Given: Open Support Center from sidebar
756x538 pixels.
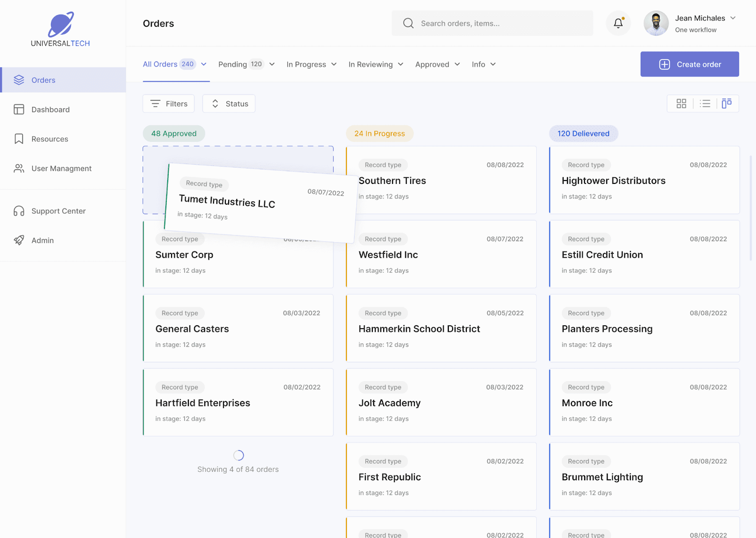Looking at the screenshot, I should click(x=63, y=211).
